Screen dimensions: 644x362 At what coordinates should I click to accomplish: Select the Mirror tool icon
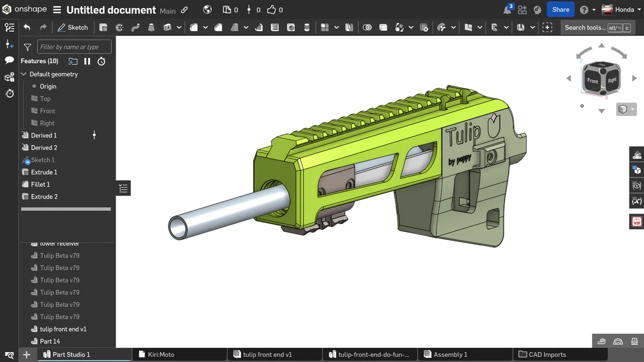pyautogui.click(x=349, y=28)
